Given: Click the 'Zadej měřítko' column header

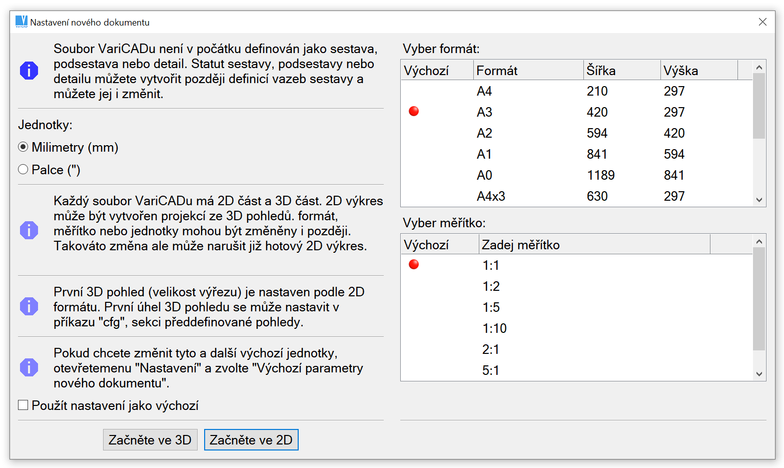Looking at the screenshot, I should 592,245.
